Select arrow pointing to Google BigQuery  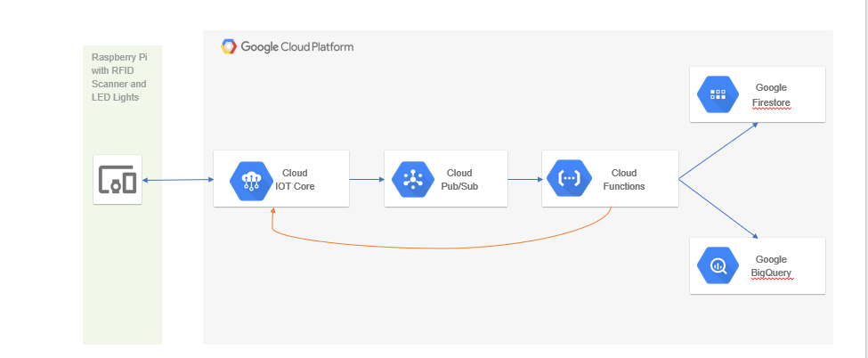[x=718, y=209]
